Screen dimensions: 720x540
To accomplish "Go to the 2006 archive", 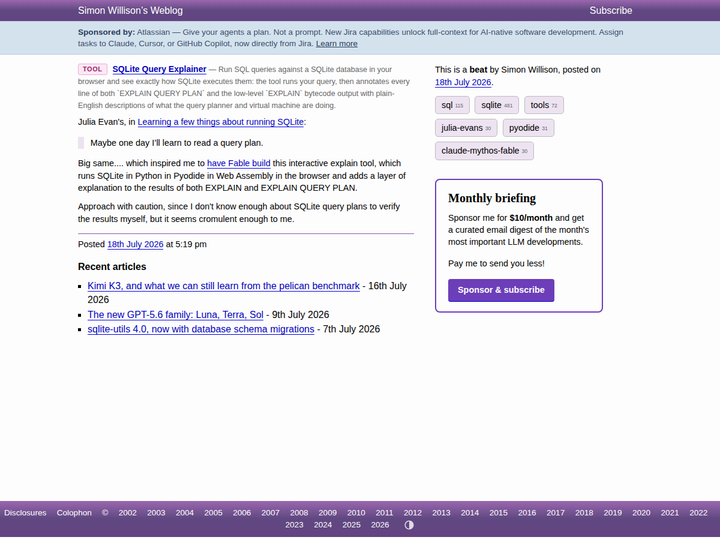I will tap(242, 512).
